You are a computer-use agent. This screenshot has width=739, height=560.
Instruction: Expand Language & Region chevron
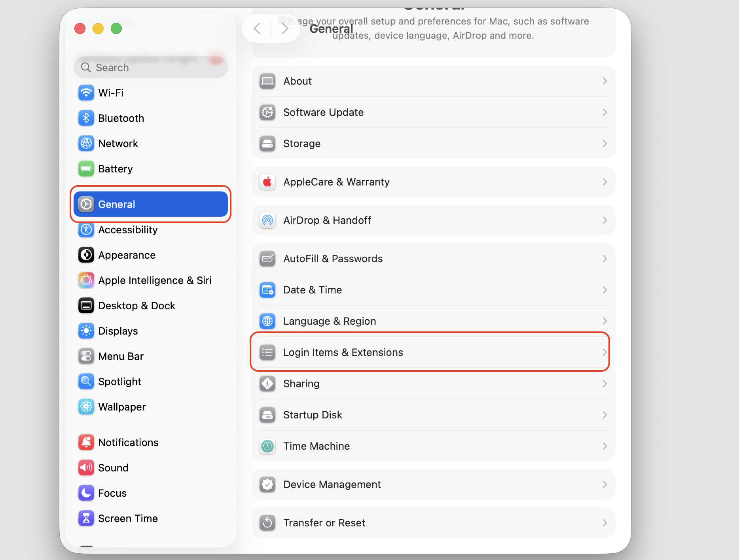click(604, 321)
